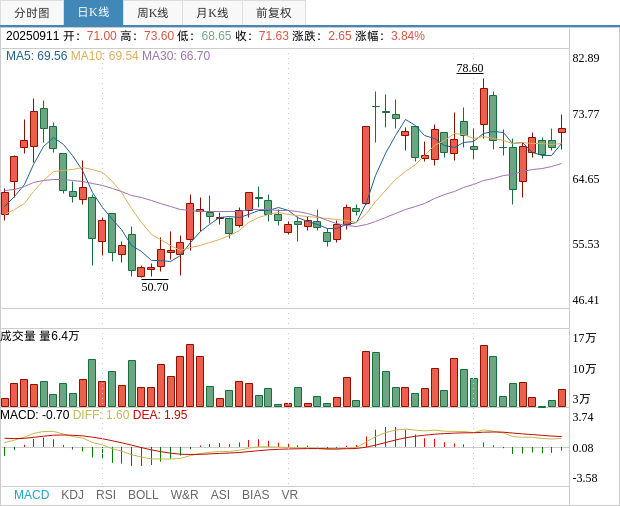The image size is (620, 506).
Task: Switch indicator to KDJ
Action: [x=72, y=495]
